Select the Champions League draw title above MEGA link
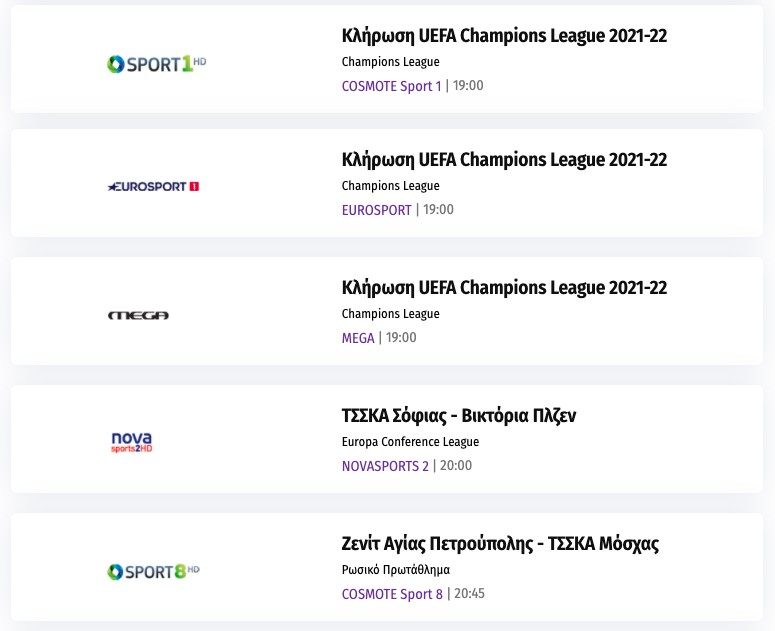 pyautogui.click(x=504, y=288)
